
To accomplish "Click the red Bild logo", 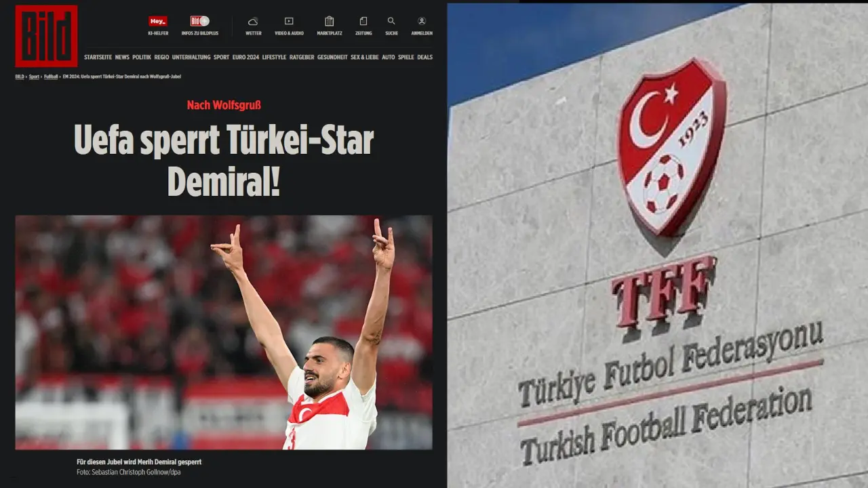I will [46, 36].
